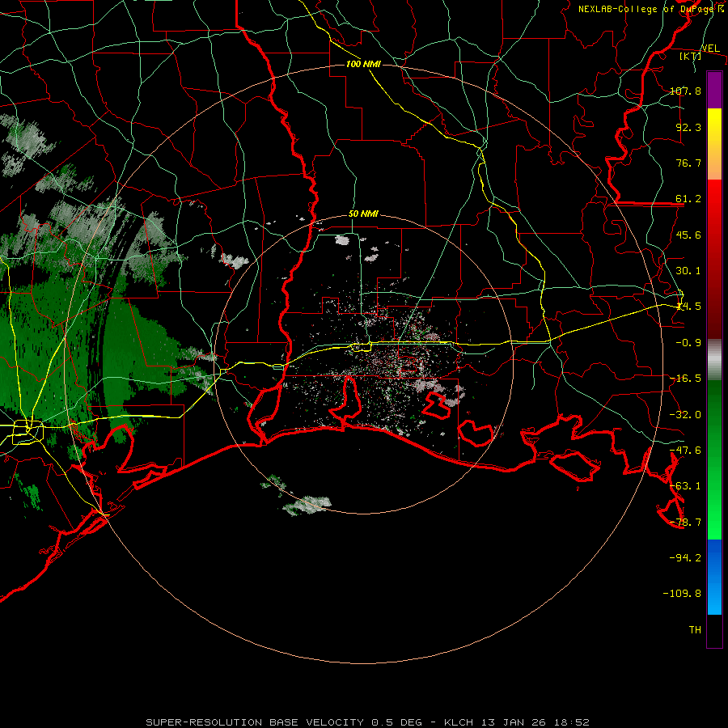
Task: Click the 76.7 scale value
Action: (x=688, y=163)
